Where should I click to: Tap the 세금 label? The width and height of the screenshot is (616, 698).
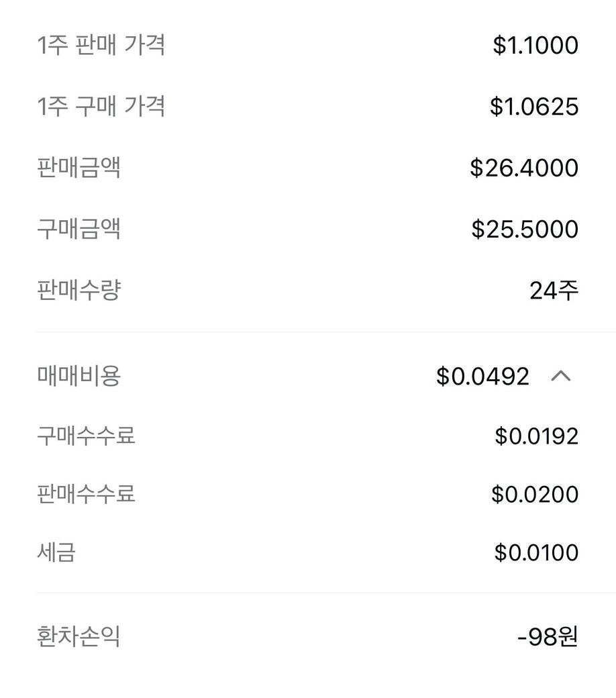pos(56,552)
